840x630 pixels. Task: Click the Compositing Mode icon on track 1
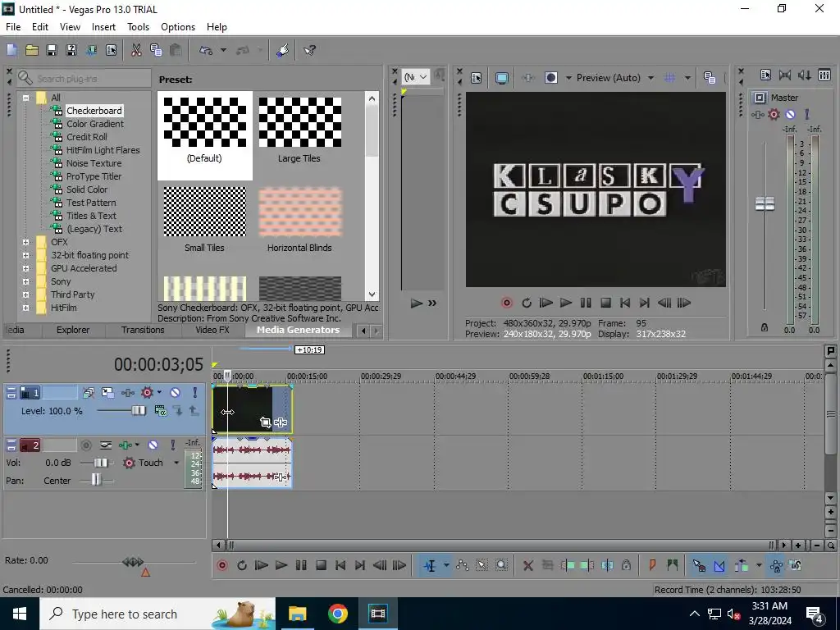(x=160, y=411)
